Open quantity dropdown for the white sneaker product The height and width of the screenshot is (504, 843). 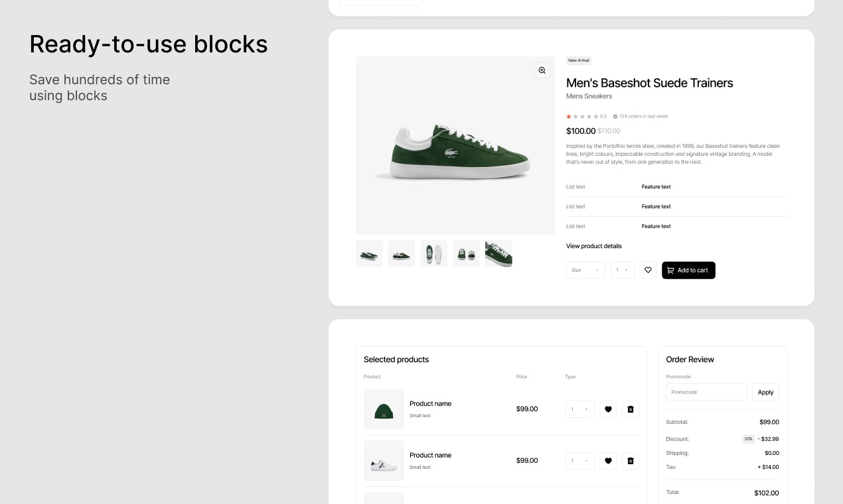click(580, 461)
